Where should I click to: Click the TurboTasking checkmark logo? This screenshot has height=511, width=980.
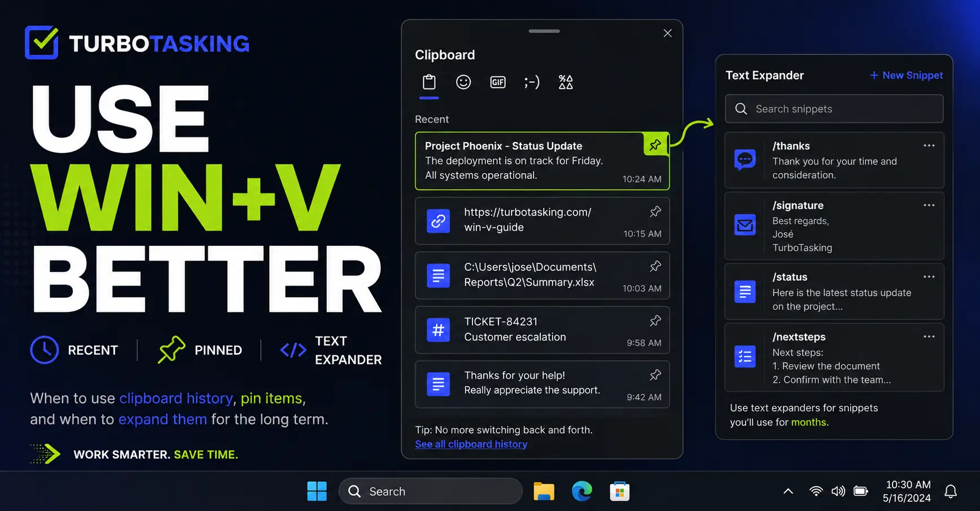[42, 42]
